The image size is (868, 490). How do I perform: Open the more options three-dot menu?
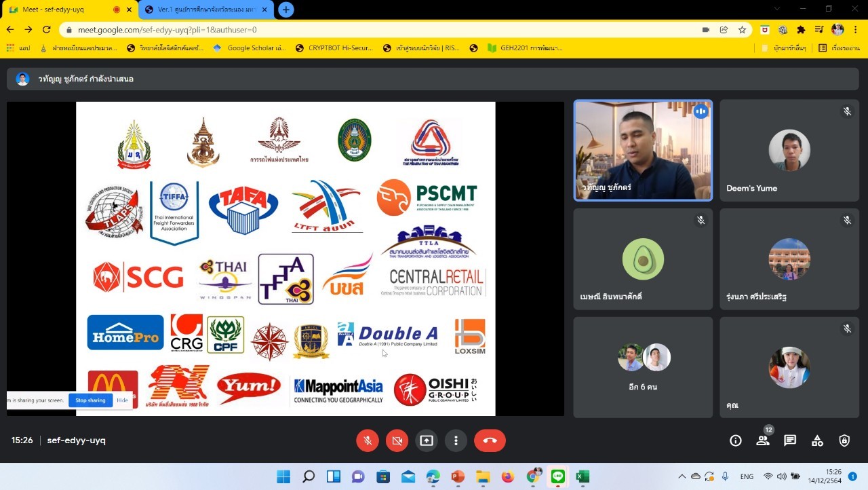456,440
